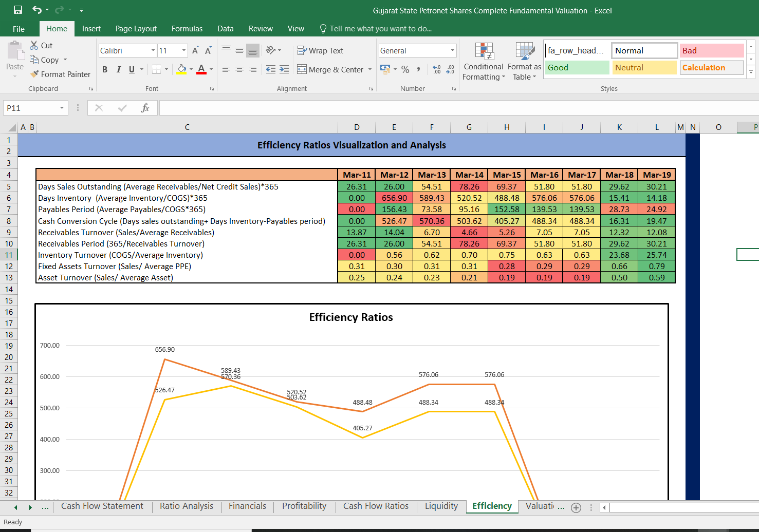This screenshot has width=759, height=532.
Task: Align text right icon
Action: (252, 69)
